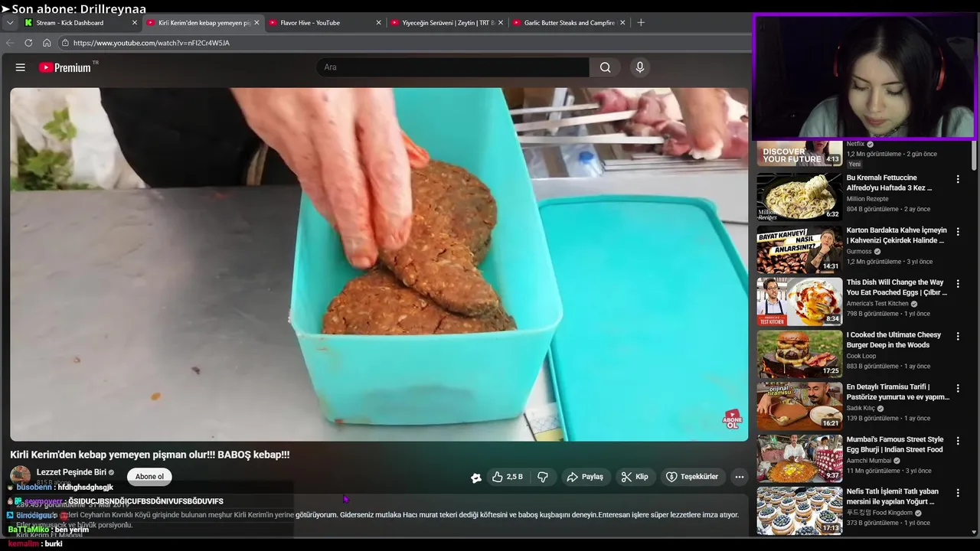Switch to Garlic Butter Steaks and Campfire tab
980x551 pixels.
click(x=570, y=23)
